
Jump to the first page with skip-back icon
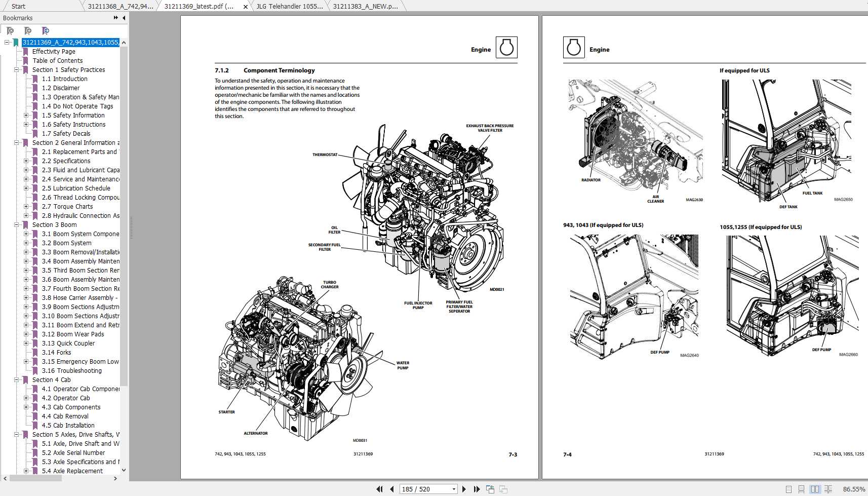(x=379, y=489)
